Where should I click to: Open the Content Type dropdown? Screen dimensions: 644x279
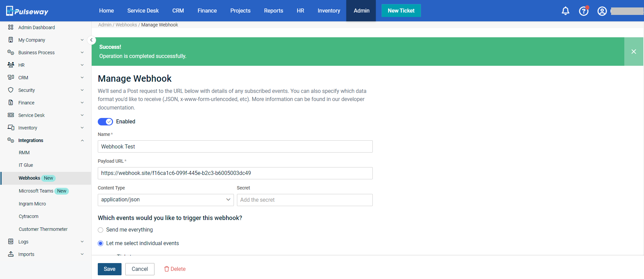[166, 200]
